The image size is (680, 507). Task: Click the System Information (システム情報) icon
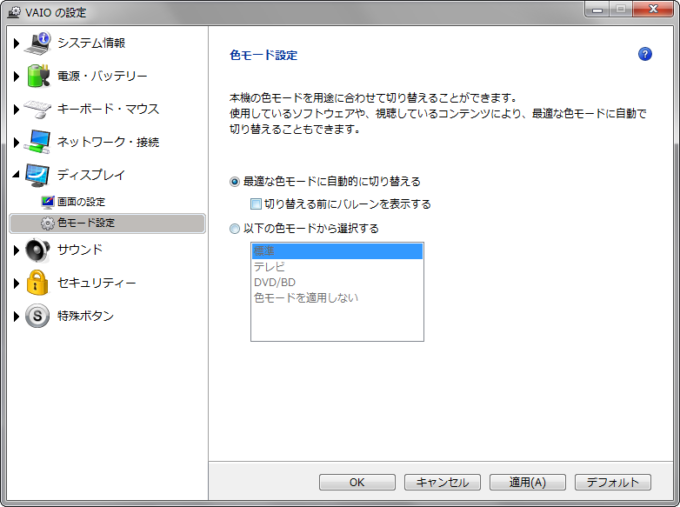38,43
